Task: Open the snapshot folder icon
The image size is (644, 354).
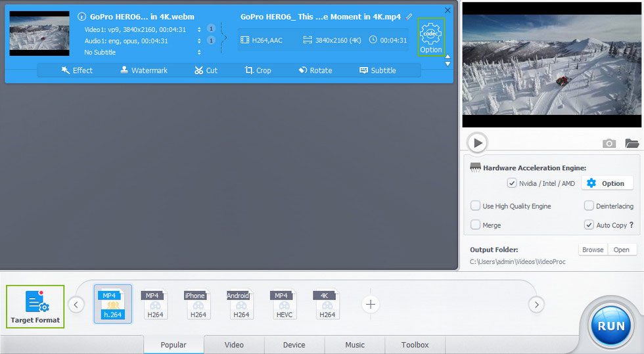Action: 632,143
